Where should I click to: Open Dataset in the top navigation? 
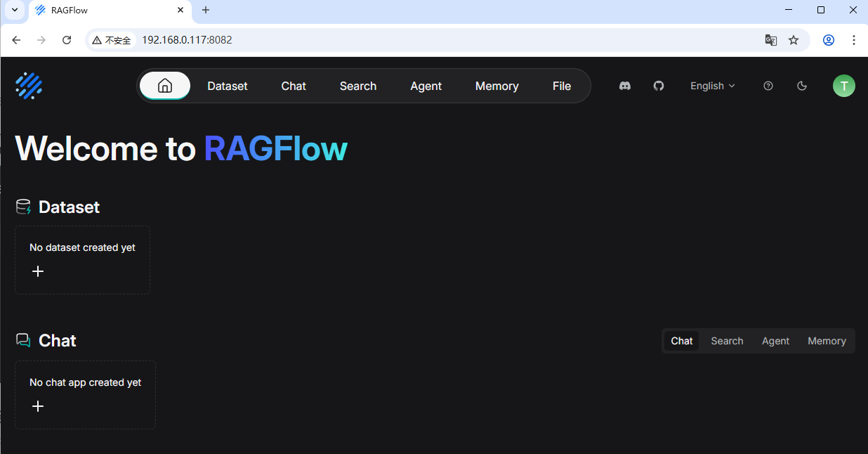[x=228, y=86]
